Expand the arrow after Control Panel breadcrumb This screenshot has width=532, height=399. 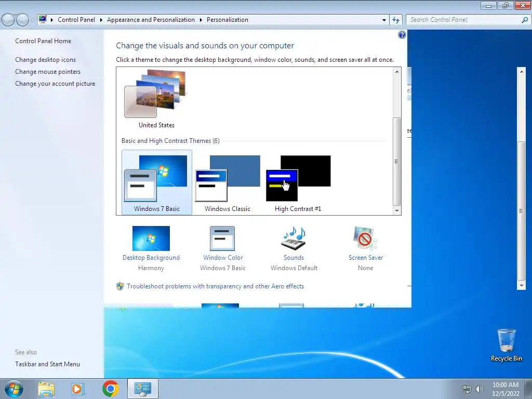click(x=101, y=20)
